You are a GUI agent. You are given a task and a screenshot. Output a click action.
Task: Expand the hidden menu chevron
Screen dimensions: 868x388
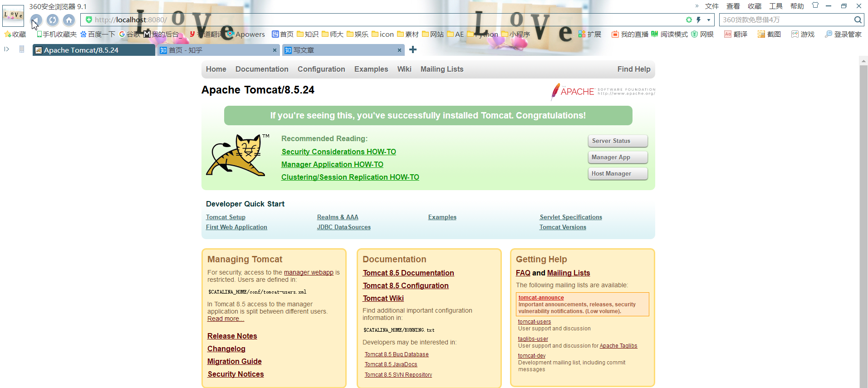click(697, 6)
